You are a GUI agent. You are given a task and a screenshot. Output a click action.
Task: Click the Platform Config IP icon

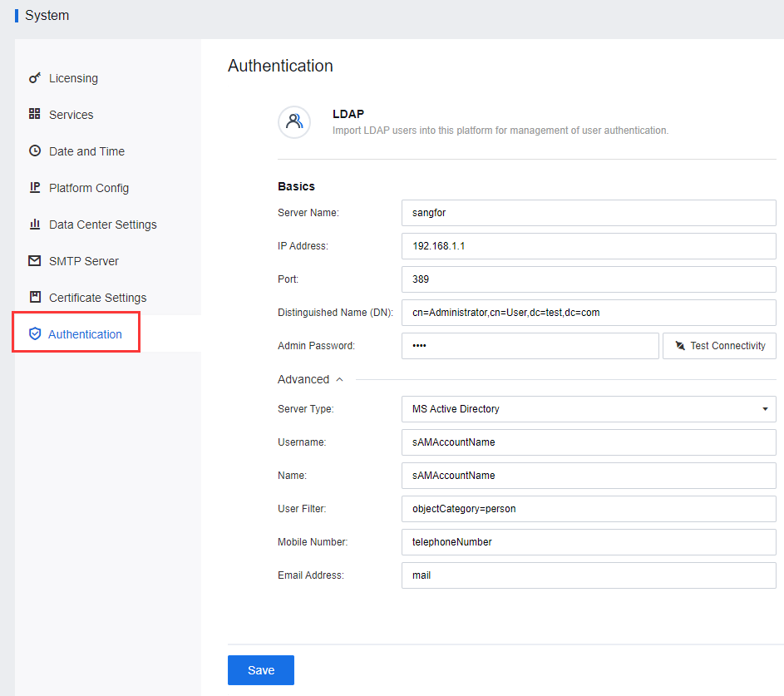pos(34,187)
